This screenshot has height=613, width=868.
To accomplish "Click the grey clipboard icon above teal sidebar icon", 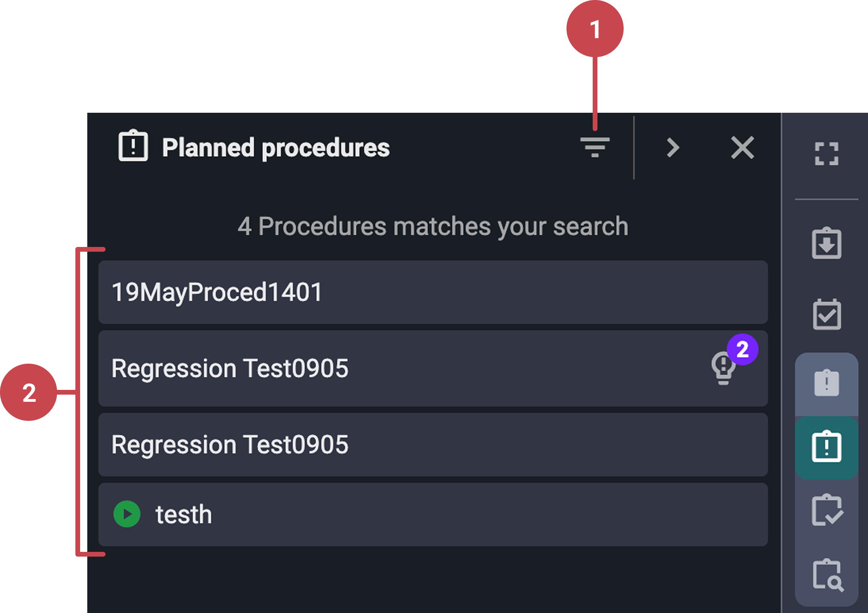I will coord(827,382).
